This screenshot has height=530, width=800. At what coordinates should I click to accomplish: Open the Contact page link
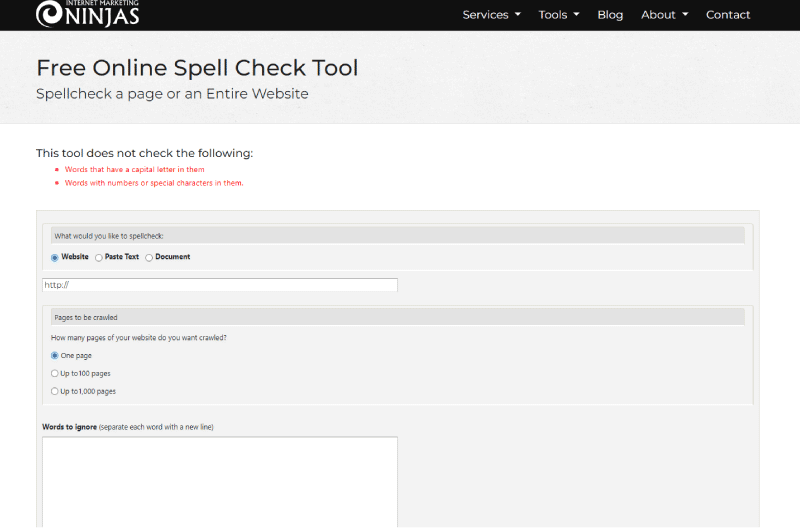[x=728, y=15]
